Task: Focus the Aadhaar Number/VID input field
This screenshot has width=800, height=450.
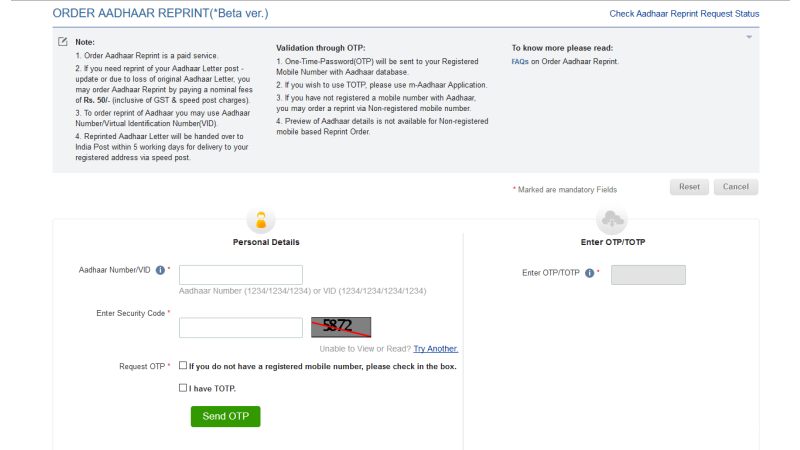Action: pos(240,274)
